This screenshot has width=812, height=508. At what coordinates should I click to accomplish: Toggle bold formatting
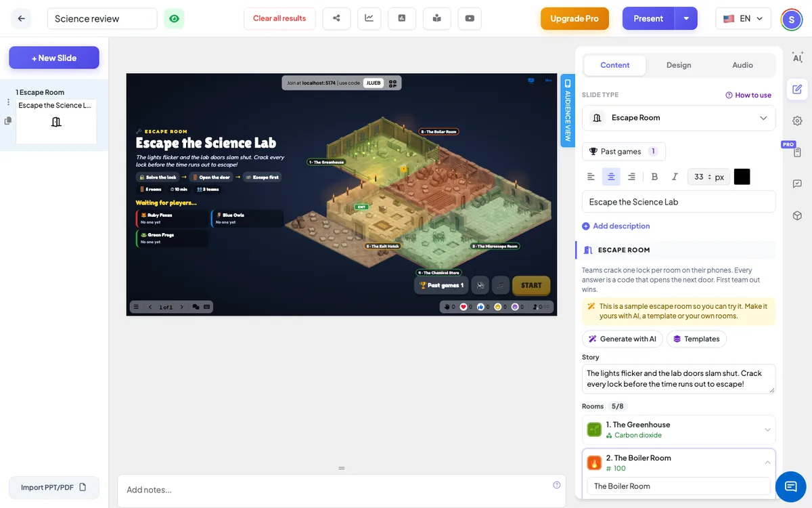point(654,177)
